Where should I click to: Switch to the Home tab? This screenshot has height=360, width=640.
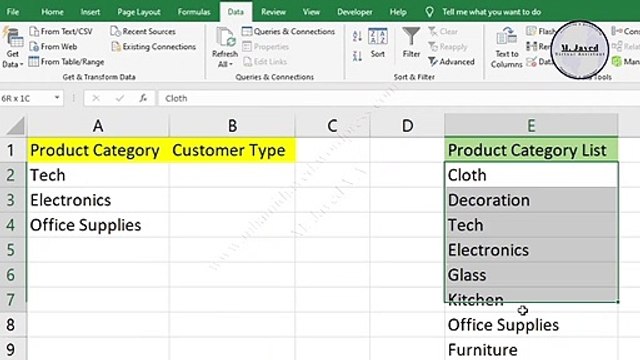[x=52, y=12]
